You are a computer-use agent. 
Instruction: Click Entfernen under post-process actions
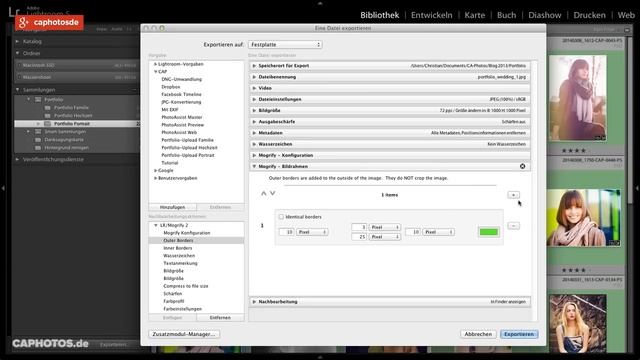(220, 318)
